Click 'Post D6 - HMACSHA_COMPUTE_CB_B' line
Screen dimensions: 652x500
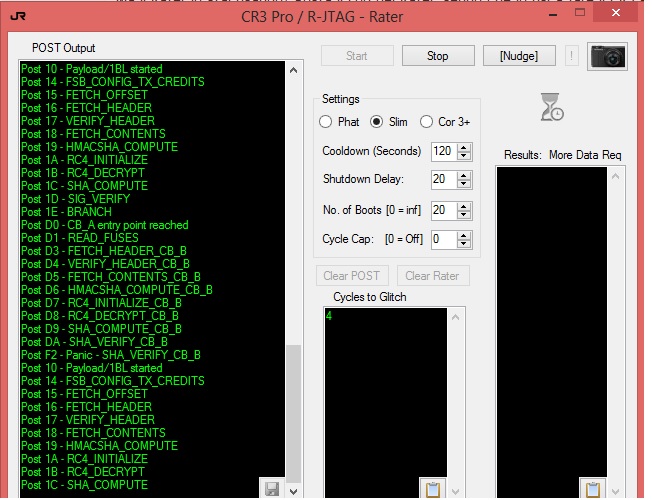(x=117, y=290)
